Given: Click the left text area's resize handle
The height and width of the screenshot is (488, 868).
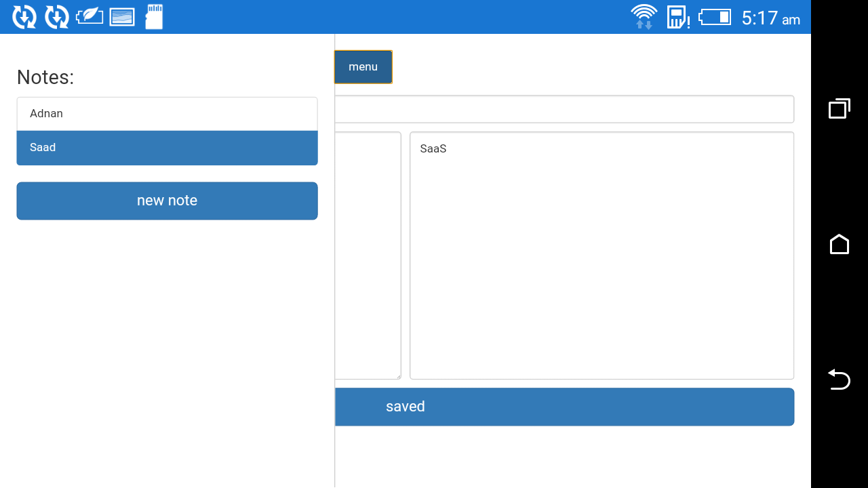Looking at the screenshot, I should click(397, 376).
